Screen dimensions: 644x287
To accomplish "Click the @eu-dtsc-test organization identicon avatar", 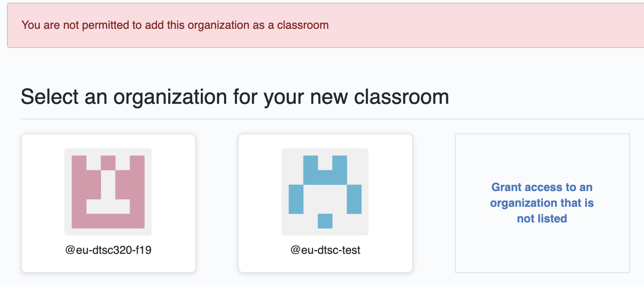I will (325, 191).
